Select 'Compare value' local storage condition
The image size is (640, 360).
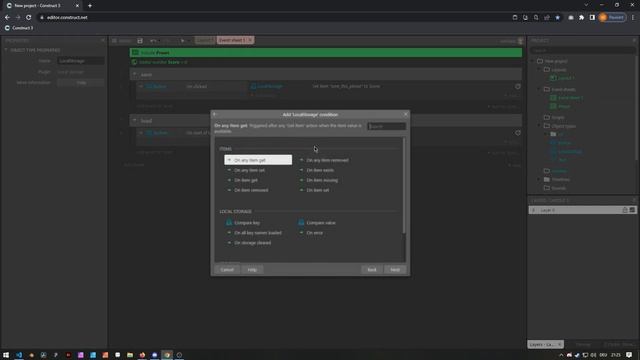pyautogui.click(x=318, y=223)
